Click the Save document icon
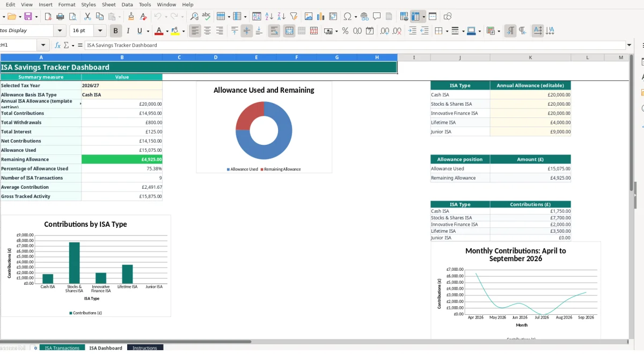The width and height of the screenshot is (644, 362). [x=27, y=17]
